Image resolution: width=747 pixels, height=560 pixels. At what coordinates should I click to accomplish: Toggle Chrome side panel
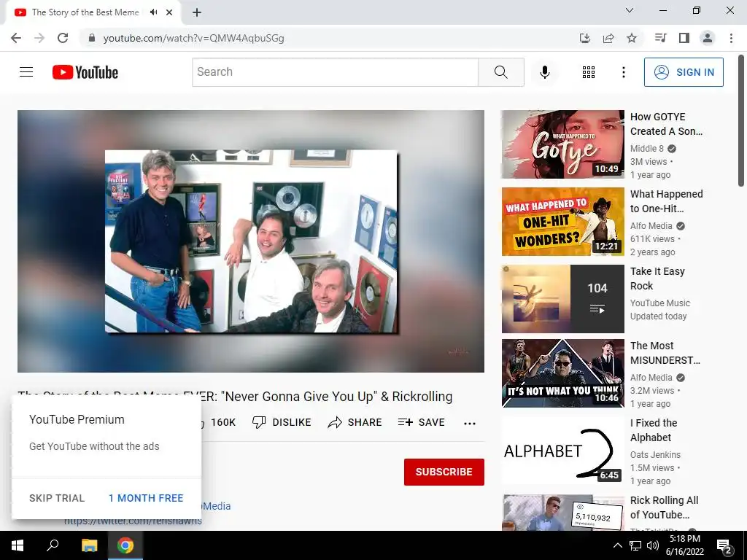coord(684,38)
